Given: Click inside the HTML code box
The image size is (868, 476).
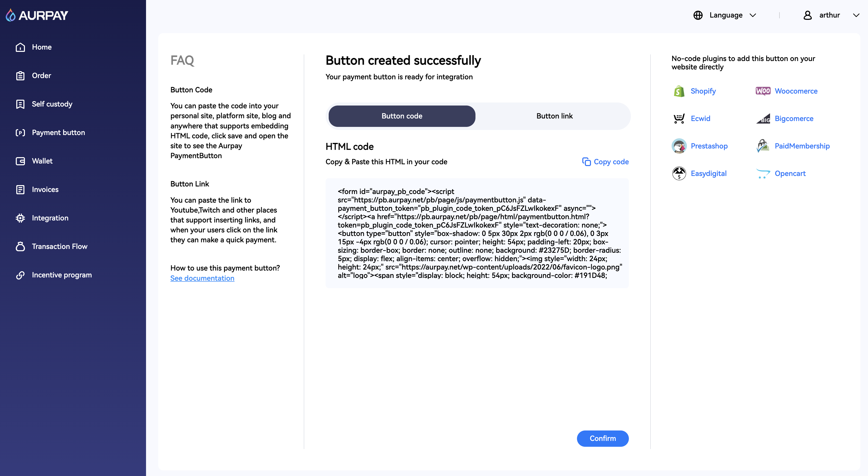Looking at the screenshot, I should [477, 233].
